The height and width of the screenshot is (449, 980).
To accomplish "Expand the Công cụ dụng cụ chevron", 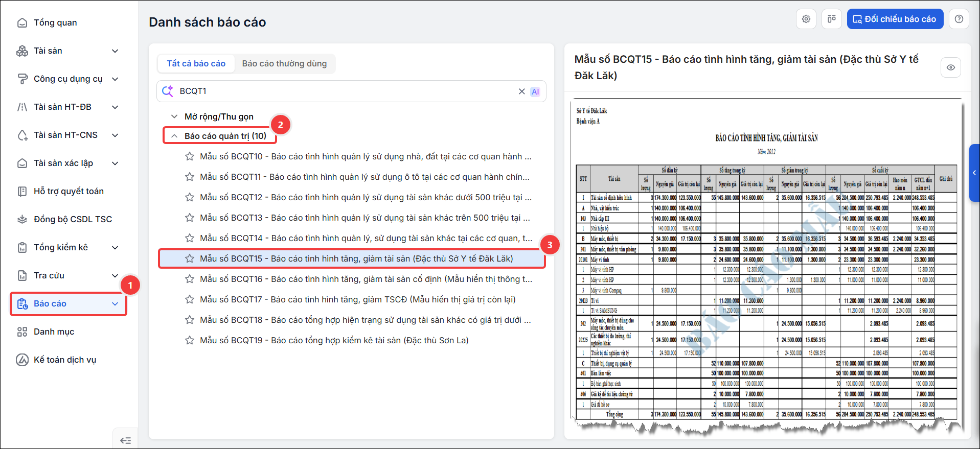I will pyautogui.click(x=115, y=79).
